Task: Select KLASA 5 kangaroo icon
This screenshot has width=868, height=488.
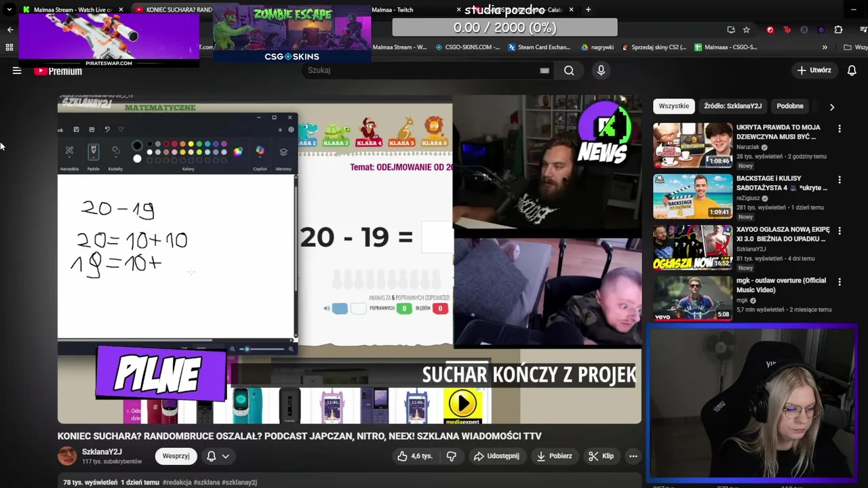Action: point(401,132)
